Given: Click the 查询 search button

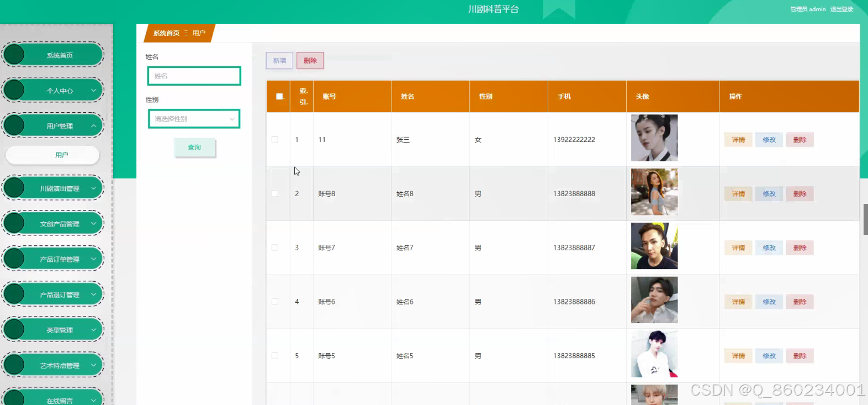Looking at the screenshot, I should [194, 148].
